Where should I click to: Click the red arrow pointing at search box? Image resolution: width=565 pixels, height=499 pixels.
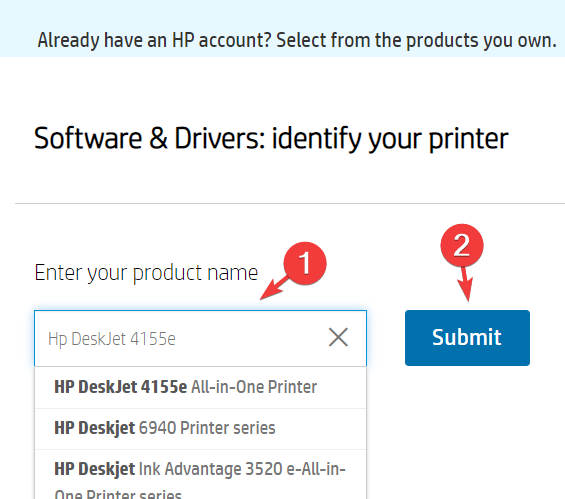tap(275, 288)
